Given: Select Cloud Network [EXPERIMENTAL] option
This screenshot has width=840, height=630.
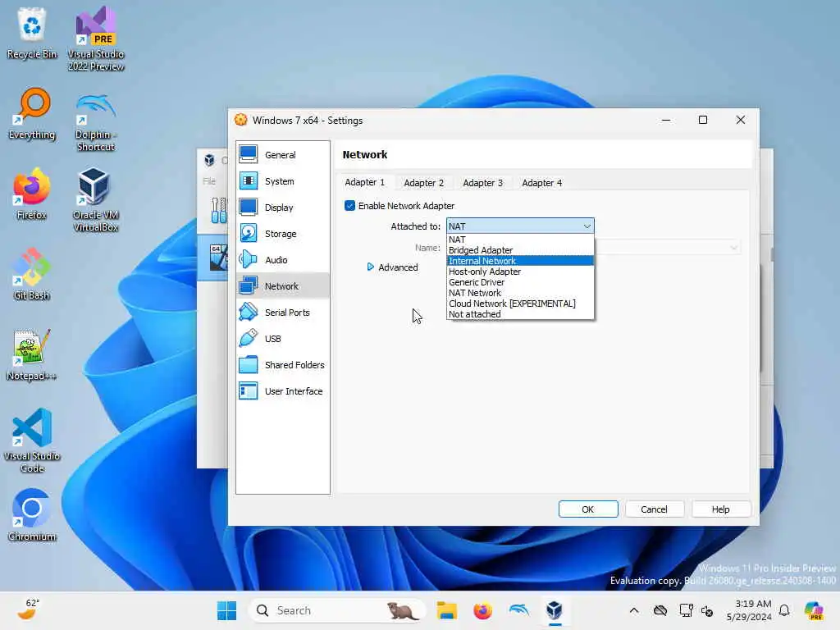Looking at the screenshot, I should pyautogui.click(x=520, y=304).
